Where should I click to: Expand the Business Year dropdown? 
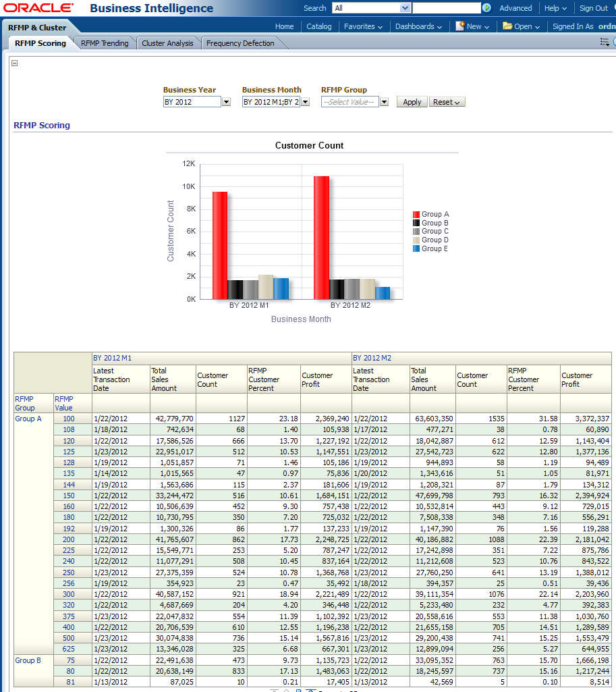pyautogui.click(x=227, y=102)
